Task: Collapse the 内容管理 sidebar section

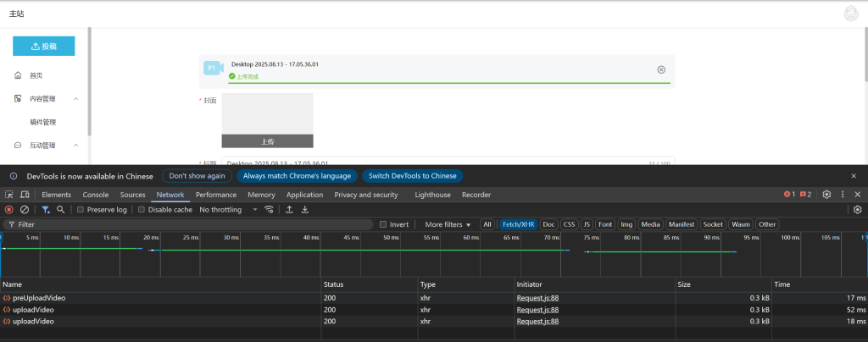Action: [76, 99]
